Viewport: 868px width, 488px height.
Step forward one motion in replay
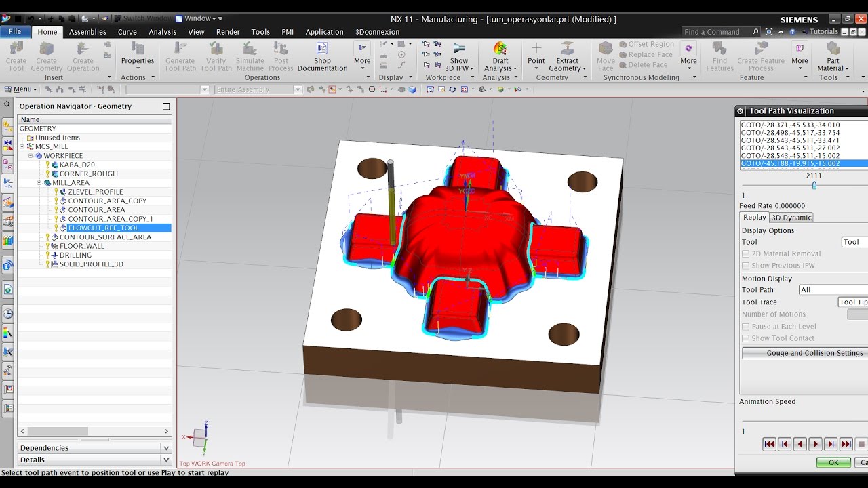coord(831,444)
